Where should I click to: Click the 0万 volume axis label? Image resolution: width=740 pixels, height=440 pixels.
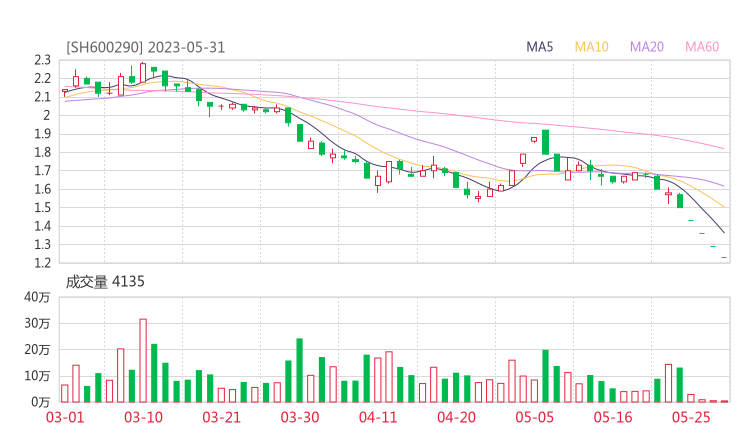tap(41, 402)
